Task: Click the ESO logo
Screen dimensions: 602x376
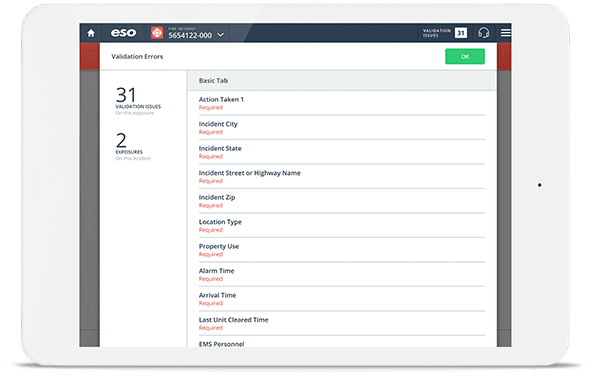Action: (123, 33)
